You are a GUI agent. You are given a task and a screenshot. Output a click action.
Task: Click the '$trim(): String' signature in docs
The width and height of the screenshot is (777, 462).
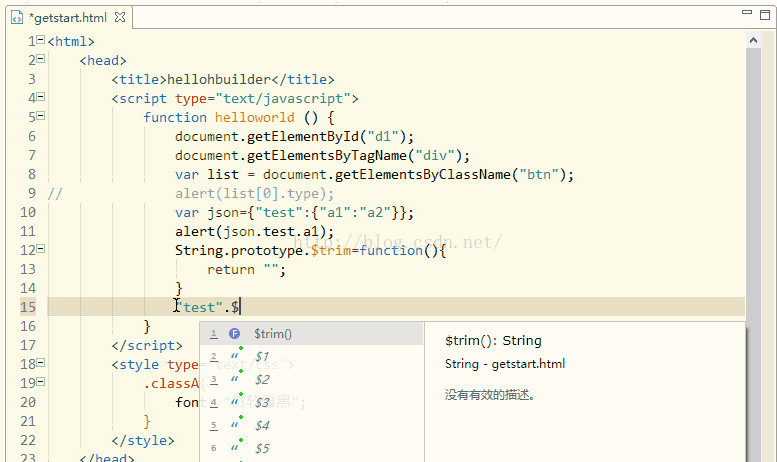point(493,341)
